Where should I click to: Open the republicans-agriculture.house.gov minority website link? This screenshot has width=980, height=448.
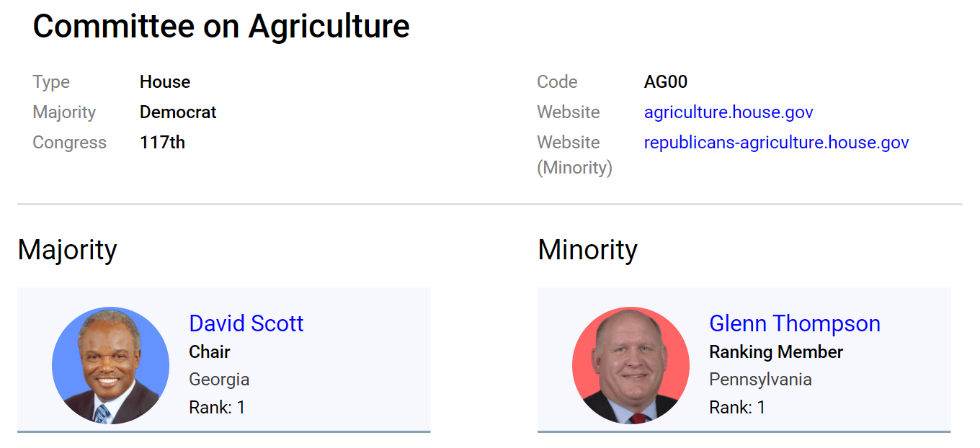776,143
